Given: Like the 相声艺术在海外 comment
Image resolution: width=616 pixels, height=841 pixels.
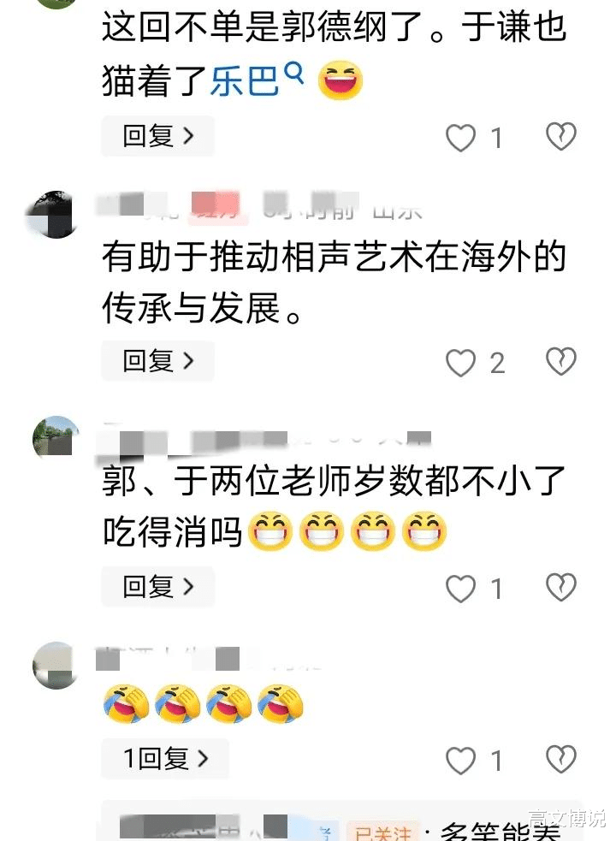Looking at the screenshot, I should pos(461,363).
